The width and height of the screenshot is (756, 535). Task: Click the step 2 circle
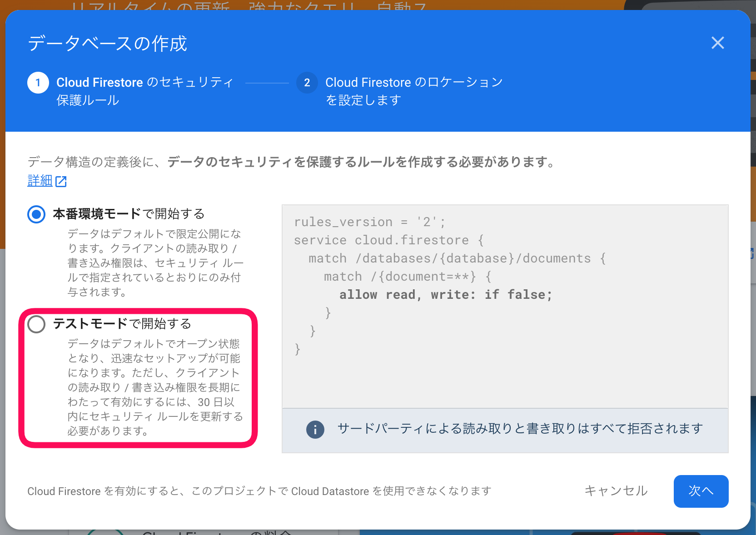click(x=307, y=83)
